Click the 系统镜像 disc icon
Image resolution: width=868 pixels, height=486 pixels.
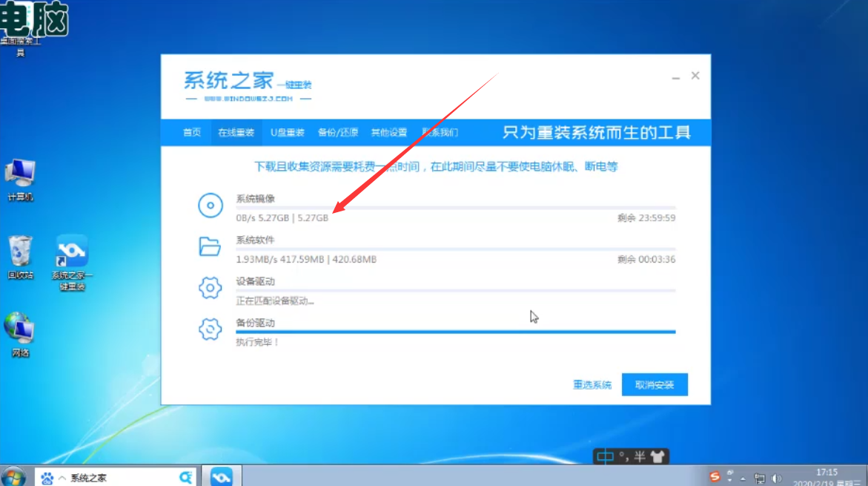211,206
